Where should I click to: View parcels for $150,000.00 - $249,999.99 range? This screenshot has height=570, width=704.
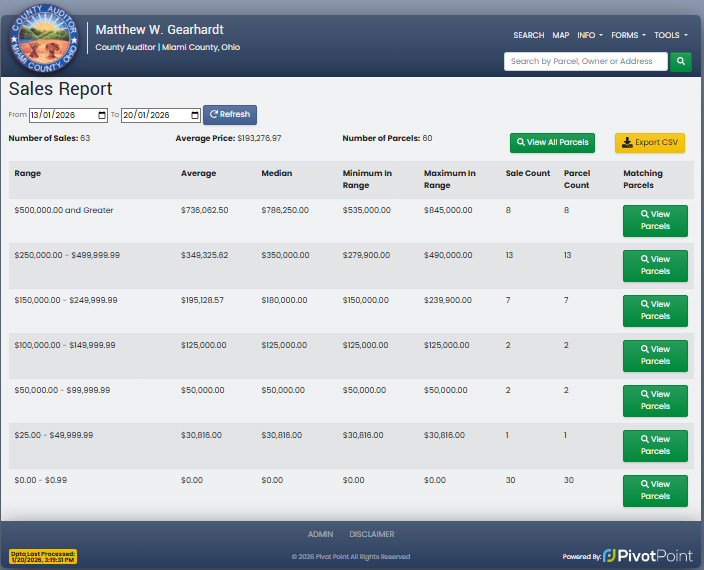click(655, 310)
